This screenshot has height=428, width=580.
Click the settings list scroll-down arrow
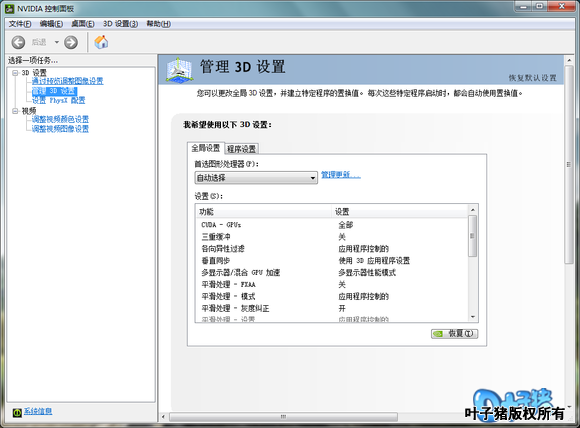click(x=473, y=317)
